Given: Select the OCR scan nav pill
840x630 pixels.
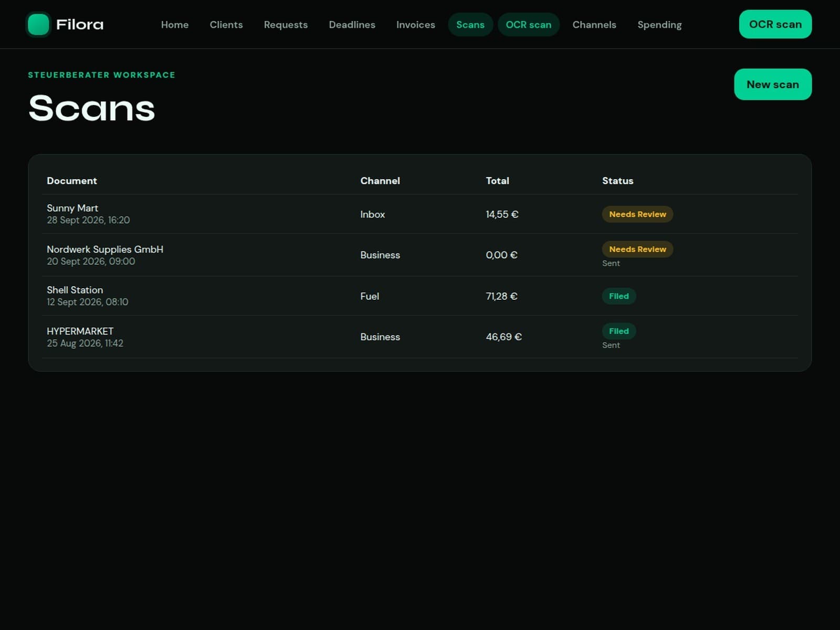Looking at the screenshot, I should point(529,25).
